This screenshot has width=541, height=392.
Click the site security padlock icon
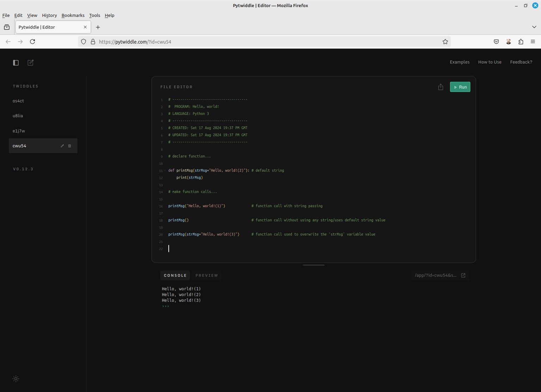click(93, 42)
